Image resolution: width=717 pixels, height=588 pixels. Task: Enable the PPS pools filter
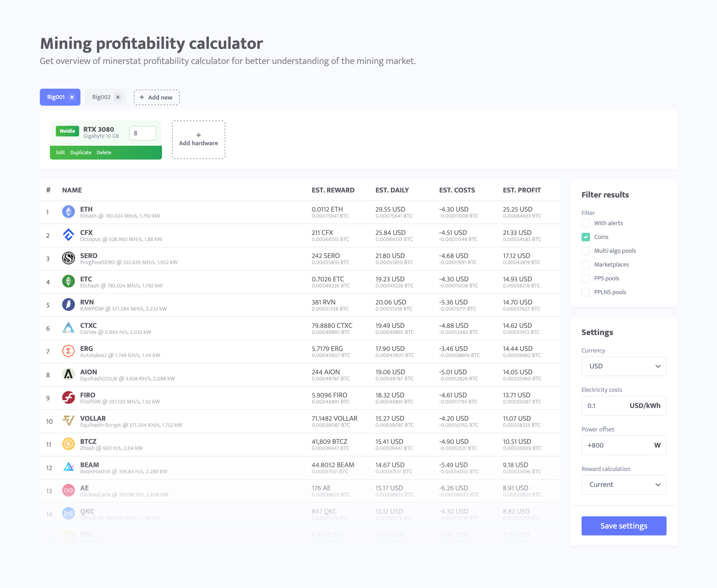(586, 278)
